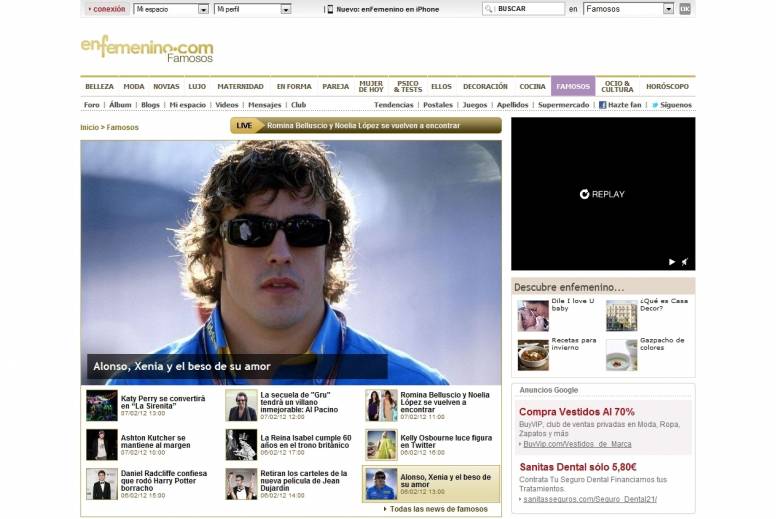Go to the Horóscopo menu item
Image resolution: width=776 pixels, height=519 pixels.
click(x=667, y=87)
